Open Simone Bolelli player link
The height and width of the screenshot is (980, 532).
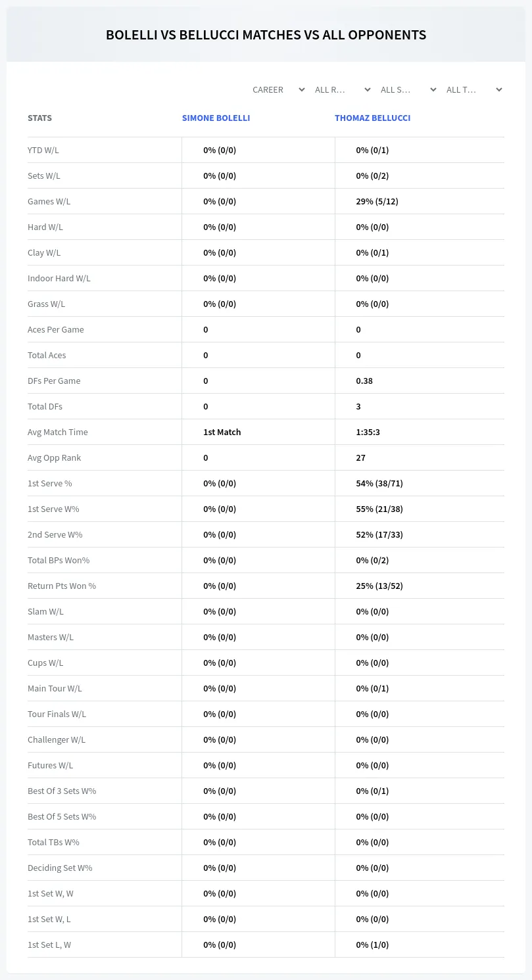[216, 118]
